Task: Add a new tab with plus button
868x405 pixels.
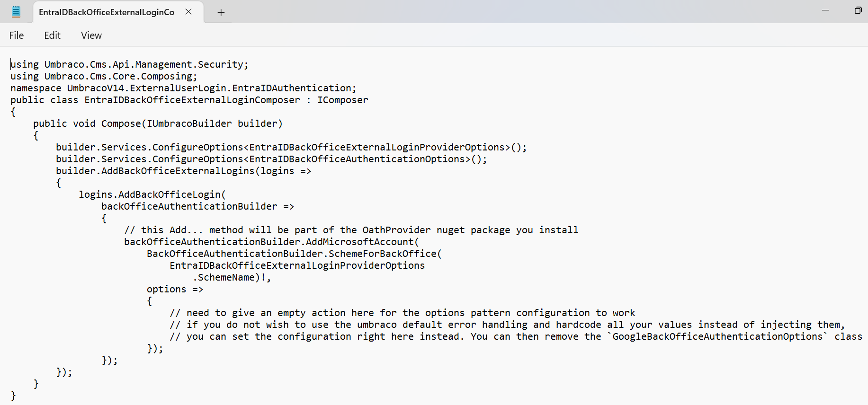Action: [x=221, y=12]
